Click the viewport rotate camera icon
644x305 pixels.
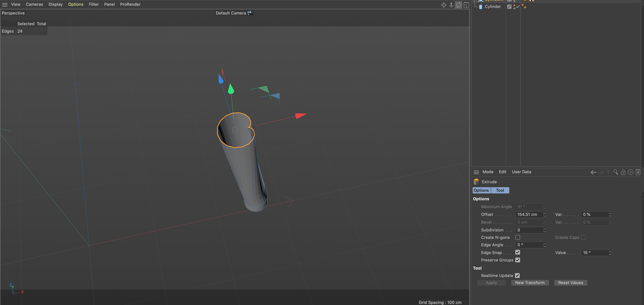(459, 5)
